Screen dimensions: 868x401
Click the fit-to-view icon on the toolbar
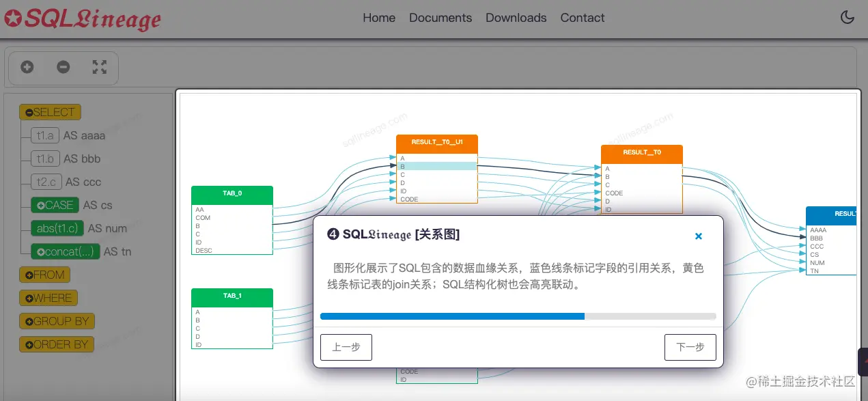pyautogui.click(x=99, y=67)
